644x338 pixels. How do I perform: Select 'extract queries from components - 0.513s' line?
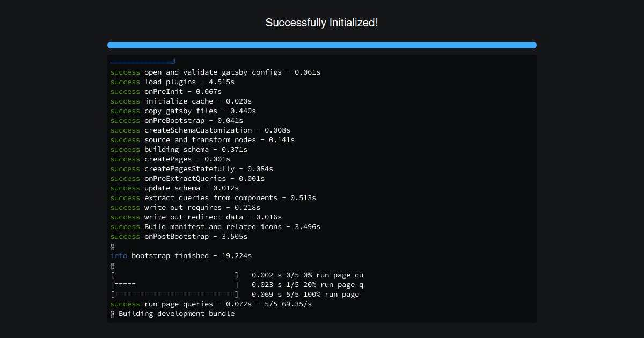coord(213,197)
